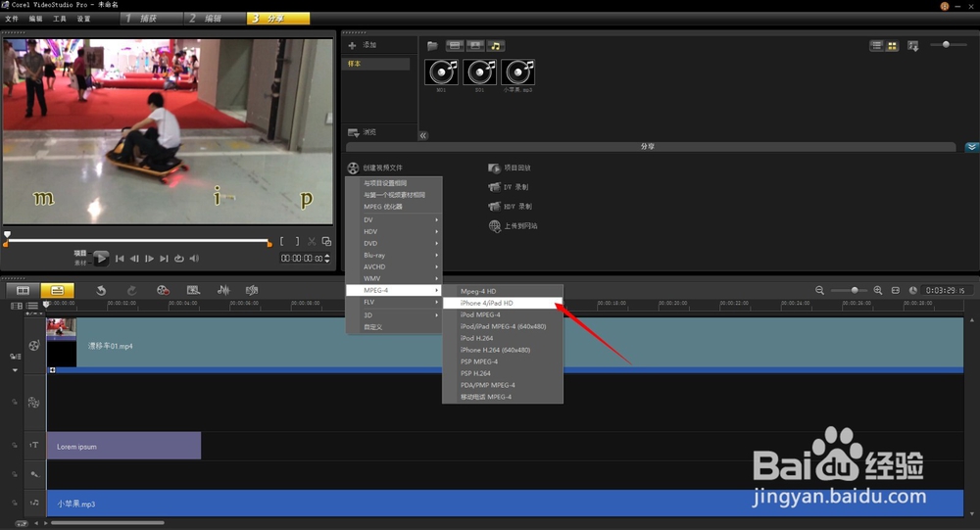
Task: Zoom out the timeline with the minus magnifier
Action: click(819, 290)
